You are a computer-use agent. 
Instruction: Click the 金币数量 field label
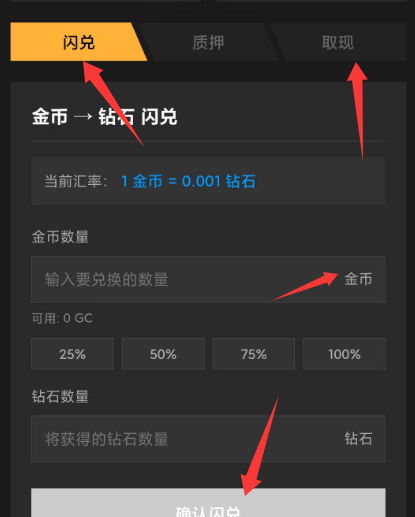(x=60, y=237)
